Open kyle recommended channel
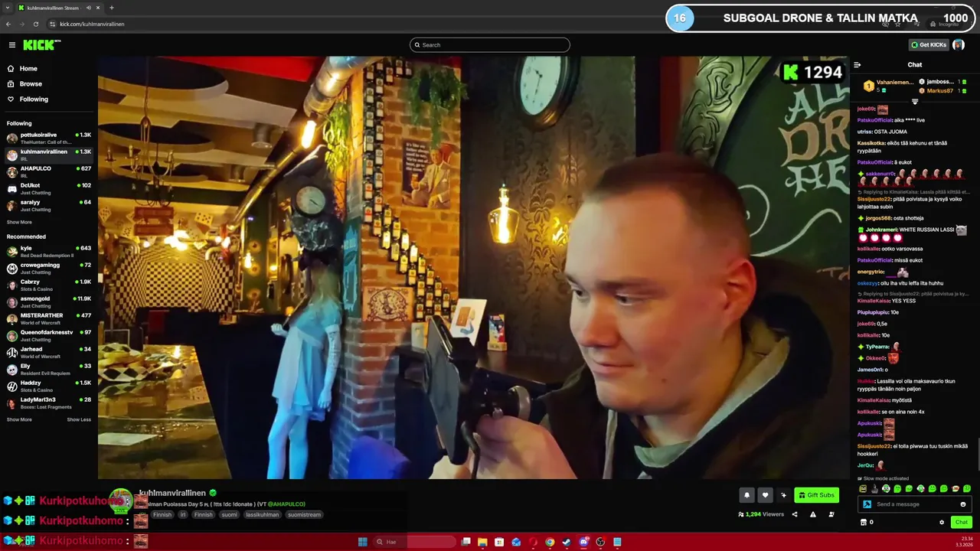Viewport: 980px width, 551px height. point(49,251)
